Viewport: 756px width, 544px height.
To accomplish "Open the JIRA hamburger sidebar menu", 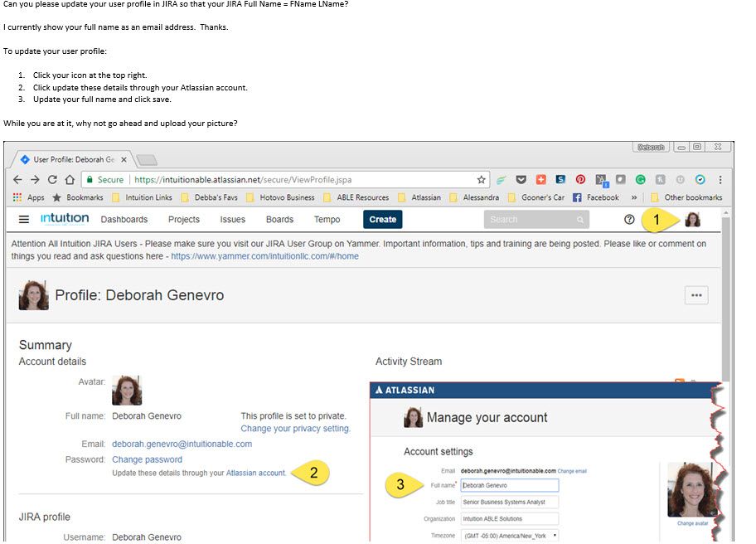I will [23, 220].
